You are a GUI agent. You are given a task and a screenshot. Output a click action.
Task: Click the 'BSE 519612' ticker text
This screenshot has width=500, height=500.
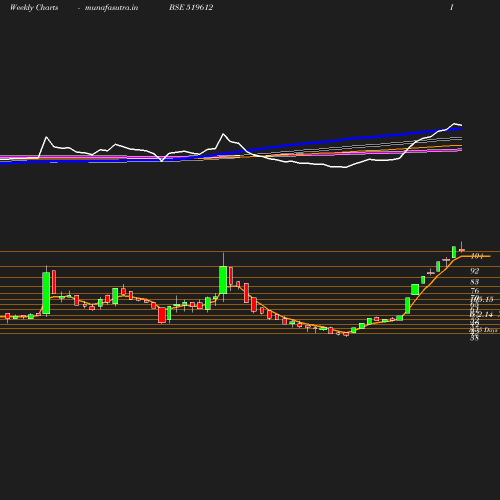pos(191,8)
